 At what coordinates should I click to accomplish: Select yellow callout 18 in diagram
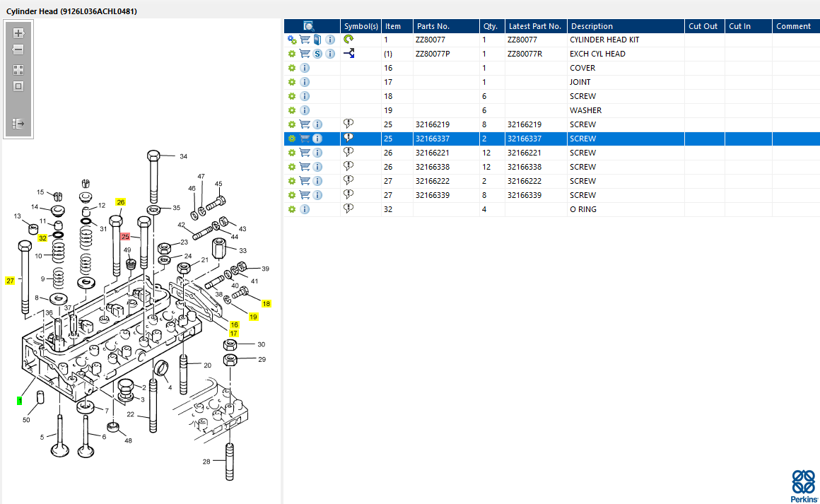tap(266, 304)
